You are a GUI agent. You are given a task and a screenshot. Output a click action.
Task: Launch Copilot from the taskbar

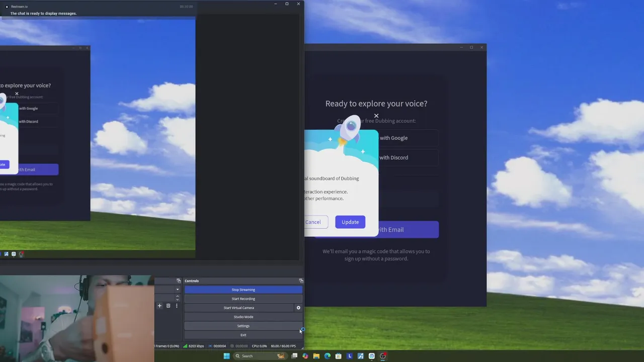(305, 356)
